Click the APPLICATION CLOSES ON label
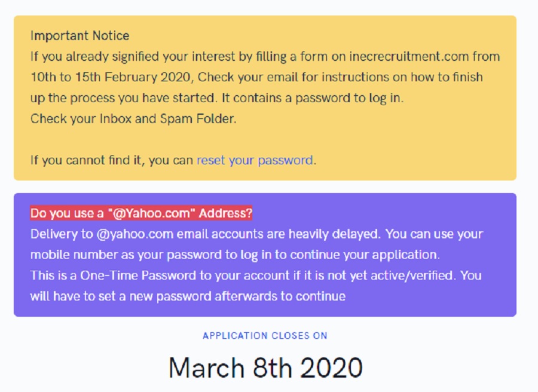 coord(265,336)
